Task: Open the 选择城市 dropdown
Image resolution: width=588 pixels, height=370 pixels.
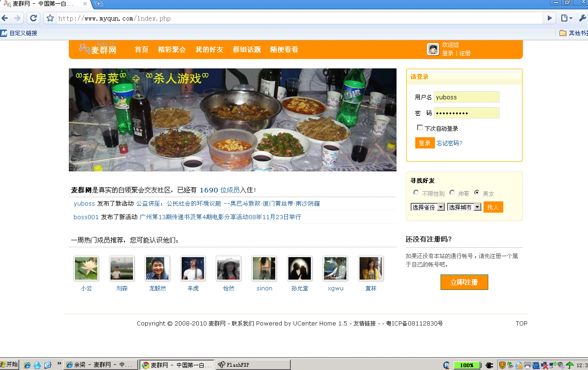Action: tap(464, 207)
